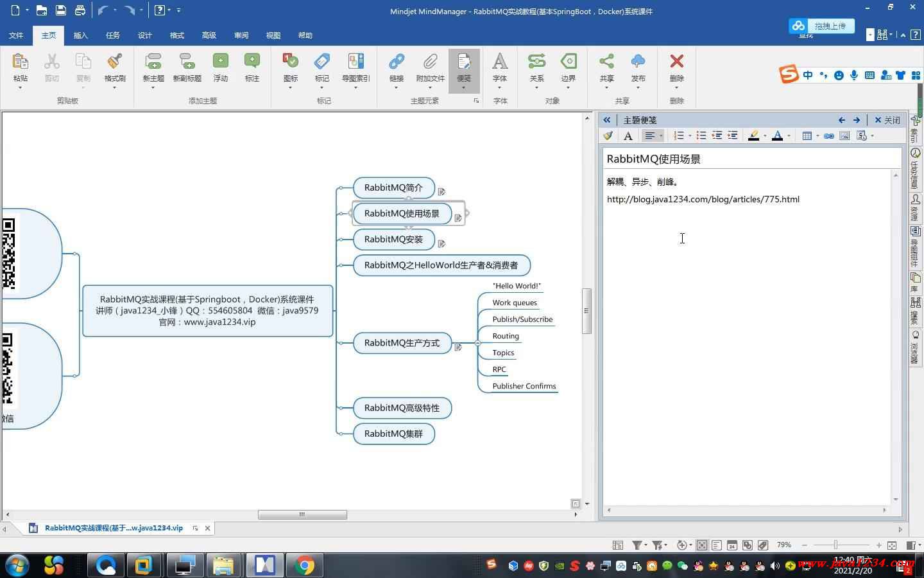The height and width of the screenshot is (578, 924).
Task: Clear formatting in the notes toolbar
Action: click(608, 136)
